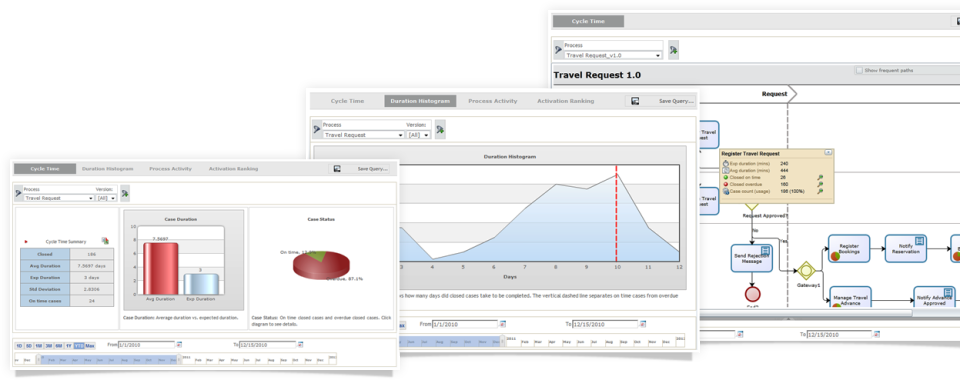Open Version dropdown in Duration Histogram window
The height and width of the screenshot is (380, 960).
click(x=419, y=135)
